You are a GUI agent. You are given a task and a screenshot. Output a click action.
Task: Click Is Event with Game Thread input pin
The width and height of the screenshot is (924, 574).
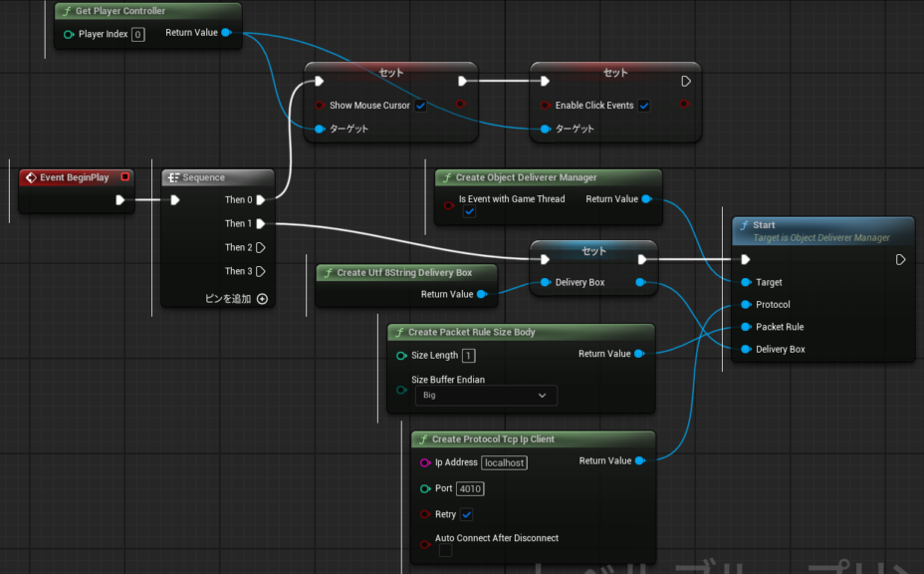(x=449, y=205)
